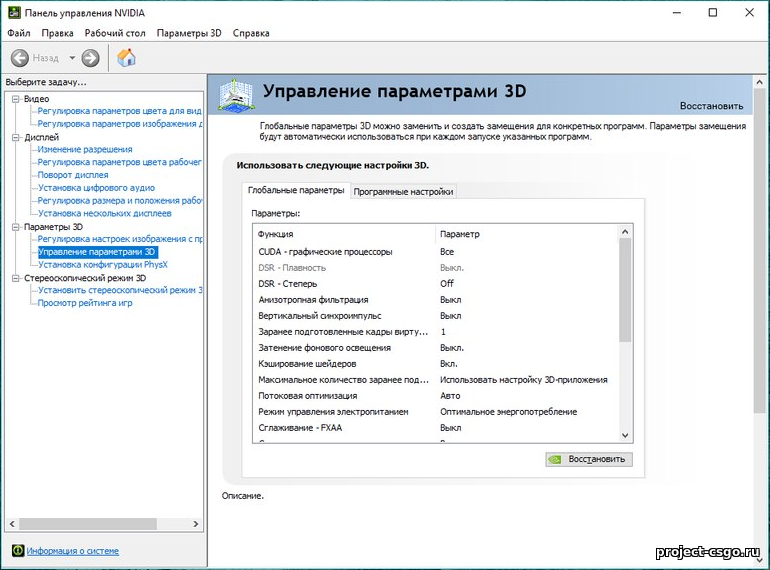Select Затенение фонового освещения row
This screenshot has width=770, height=570.
pos(434,348)
